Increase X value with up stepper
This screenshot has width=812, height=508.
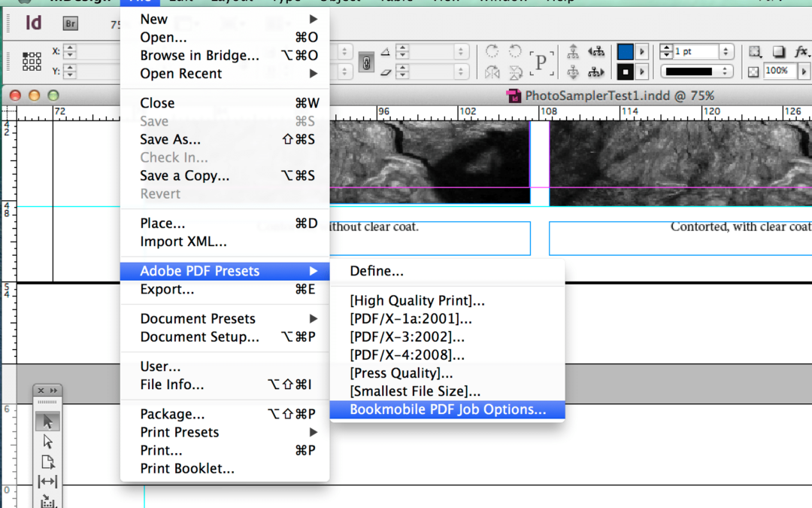[69, 48]
